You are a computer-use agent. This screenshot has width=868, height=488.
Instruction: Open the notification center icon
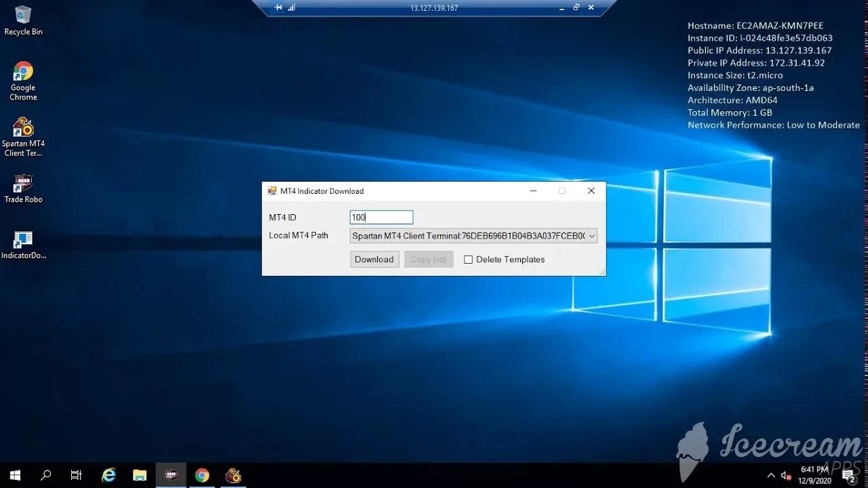(848, 476)
